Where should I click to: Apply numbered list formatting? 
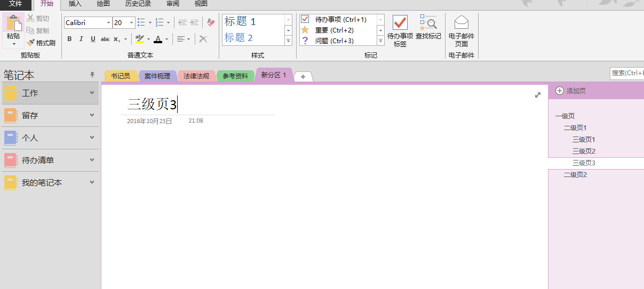(x=159, y=22)
